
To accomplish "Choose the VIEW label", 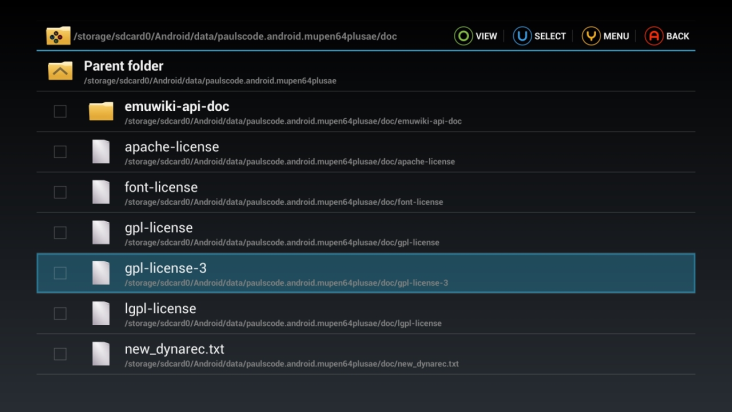I will 486,36.
